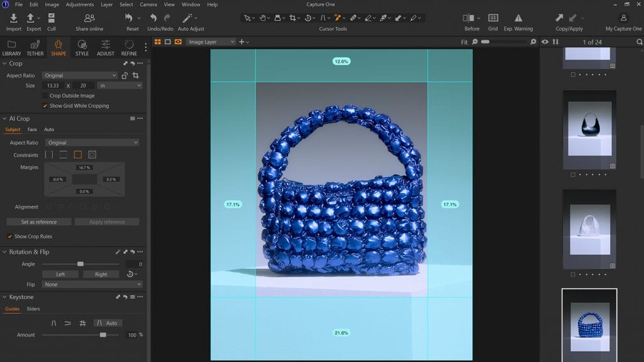Select the vertical bars constraint option
Image resolution: width=644 pixels, height=362 pixels.
click(x=49, y=155)
